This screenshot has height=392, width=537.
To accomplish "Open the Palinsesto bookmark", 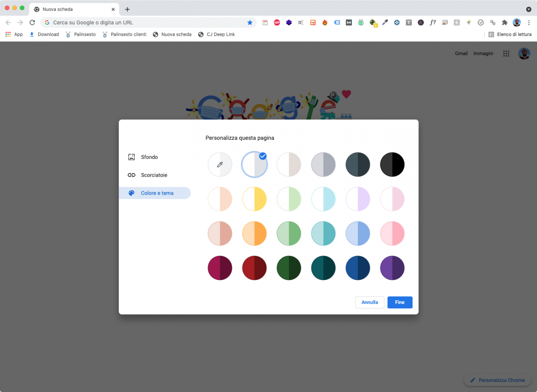I will 81,34.
